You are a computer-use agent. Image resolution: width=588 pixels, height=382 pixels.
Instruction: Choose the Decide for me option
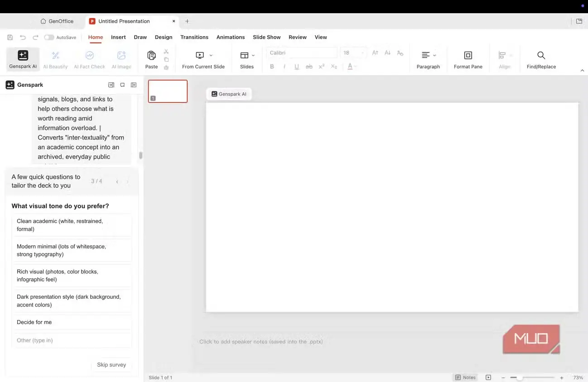point(72,322)
